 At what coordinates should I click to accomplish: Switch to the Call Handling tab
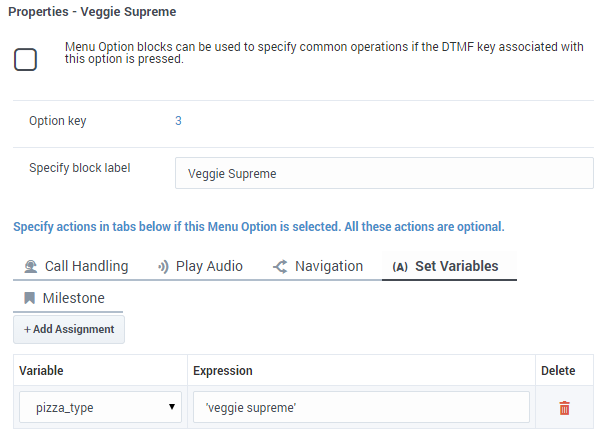(x=76, y=266)
